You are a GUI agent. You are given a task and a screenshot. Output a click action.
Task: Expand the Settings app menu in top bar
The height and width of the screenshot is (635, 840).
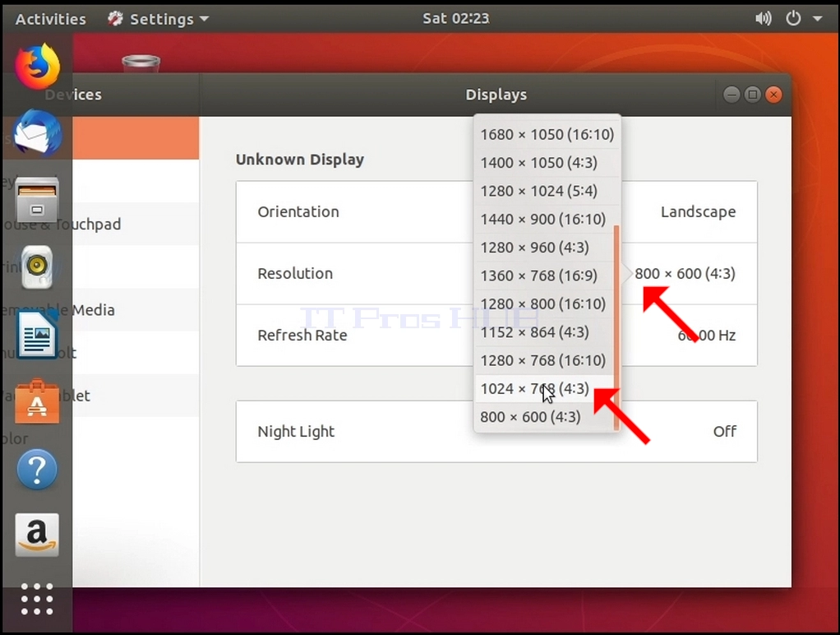click(x=158, y=19)
